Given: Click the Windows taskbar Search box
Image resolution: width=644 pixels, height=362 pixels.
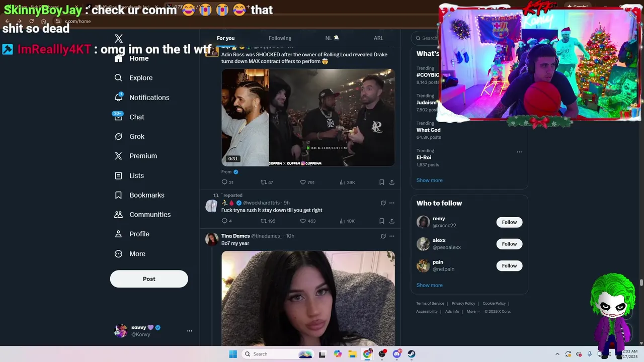Looking at the screenshot, I should (x=277, y=354).
